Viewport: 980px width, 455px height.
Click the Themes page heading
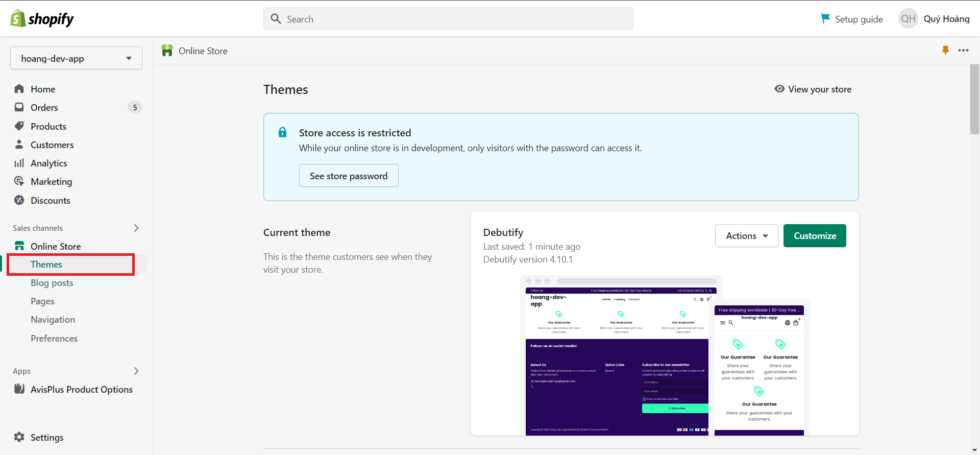(286, 89)
